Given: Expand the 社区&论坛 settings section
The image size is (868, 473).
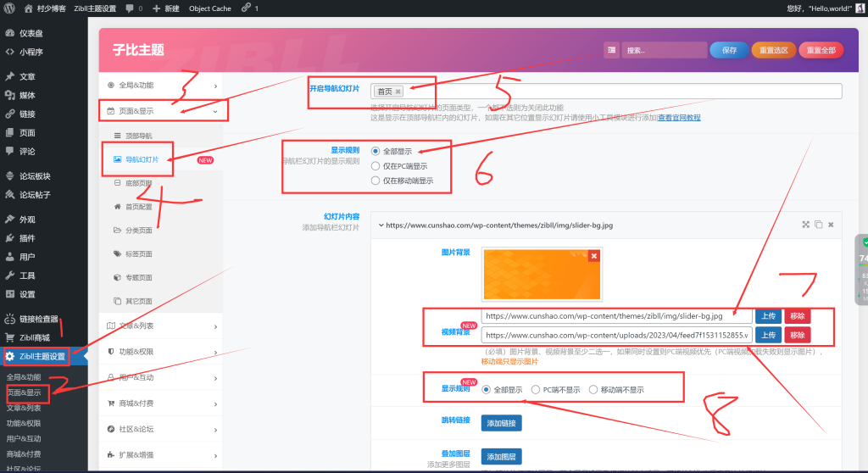Looking at the screenshot, I should coord(160,429).
